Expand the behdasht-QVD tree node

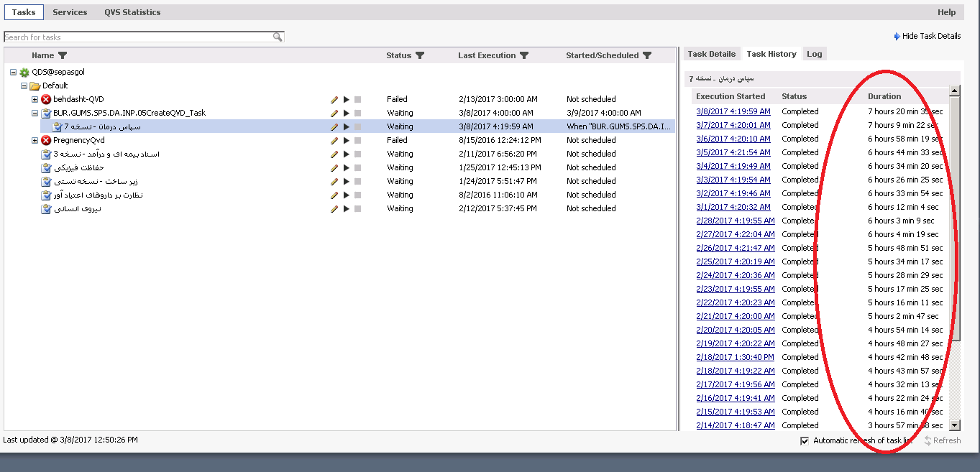click(x=35, y=99)
